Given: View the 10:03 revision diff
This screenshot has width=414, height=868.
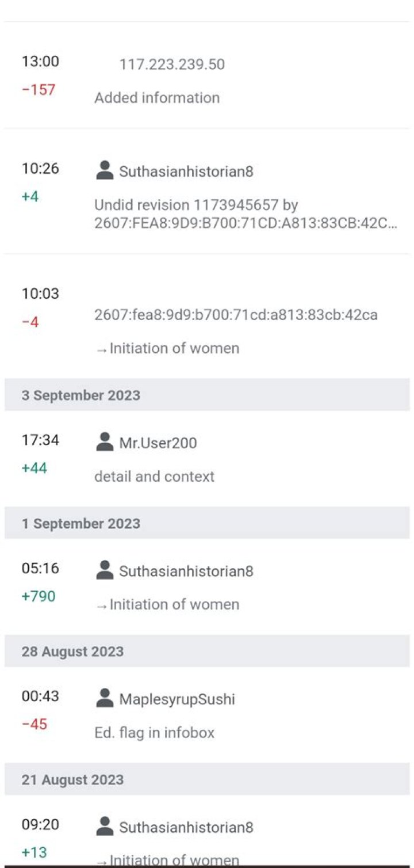Looking at the screenshot, I should [40, 294].
